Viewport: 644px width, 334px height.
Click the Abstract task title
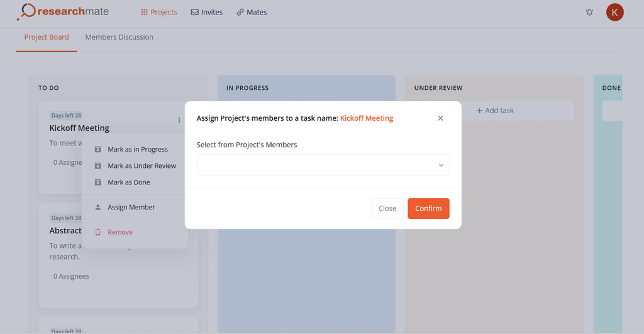65,230
